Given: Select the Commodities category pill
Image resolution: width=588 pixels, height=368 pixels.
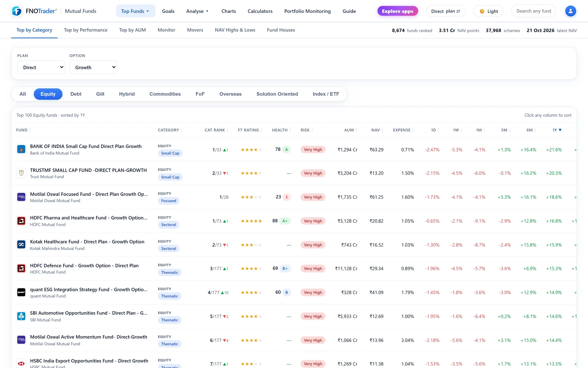Looking at the screenshot, I should (165, 94).
